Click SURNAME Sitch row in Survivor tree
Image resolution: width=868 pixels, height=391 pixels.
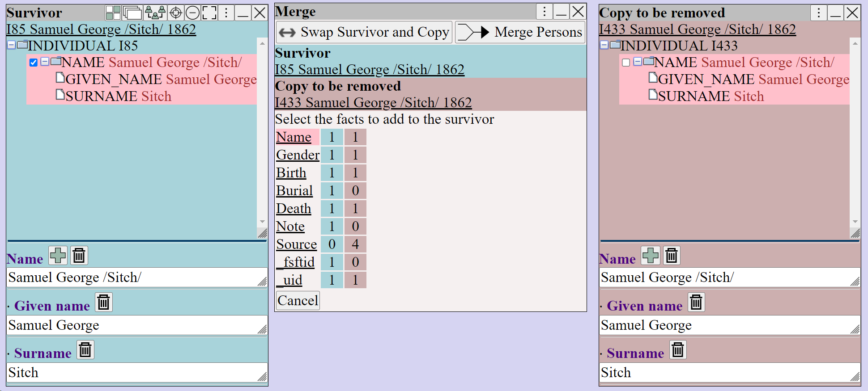pyautogui.click(x=114, y=96)
